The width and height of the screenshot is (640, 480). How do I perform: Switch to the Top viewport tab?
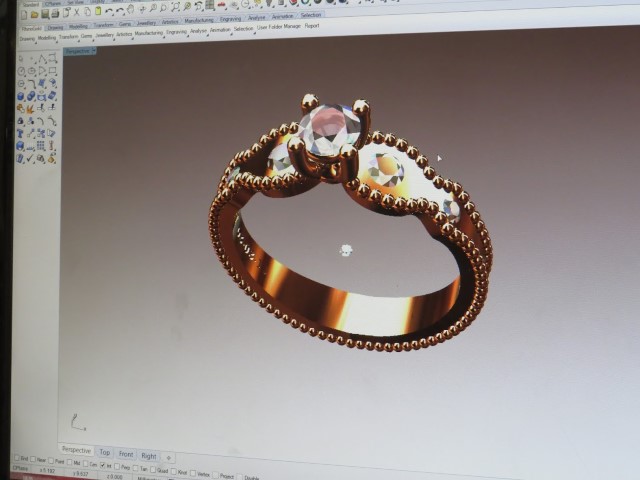pos(105,452)
